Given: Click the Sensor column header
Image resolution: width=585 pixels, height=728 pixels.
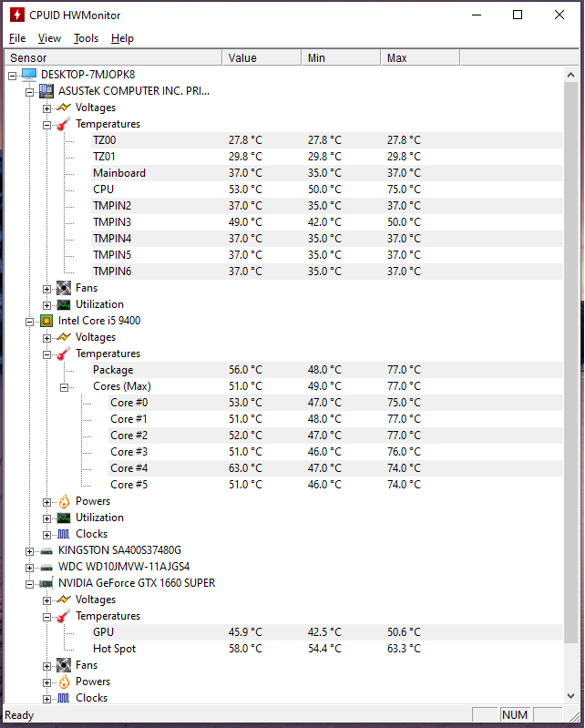Looking at the screenshot, I should coord(113,58).
